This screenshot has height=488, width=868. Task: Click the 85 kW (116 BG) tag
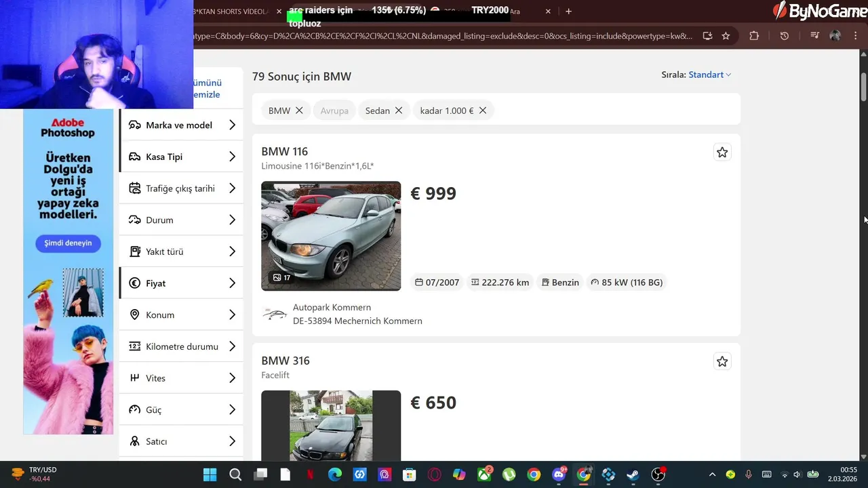pyautogui.click(x=627, y=282)
